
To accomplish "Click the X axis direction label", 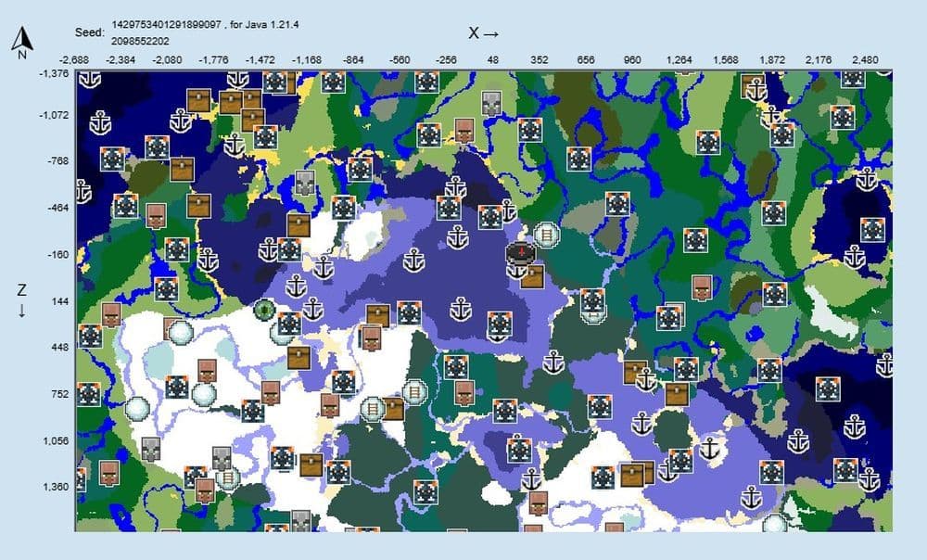I will (x=483, y=32).
